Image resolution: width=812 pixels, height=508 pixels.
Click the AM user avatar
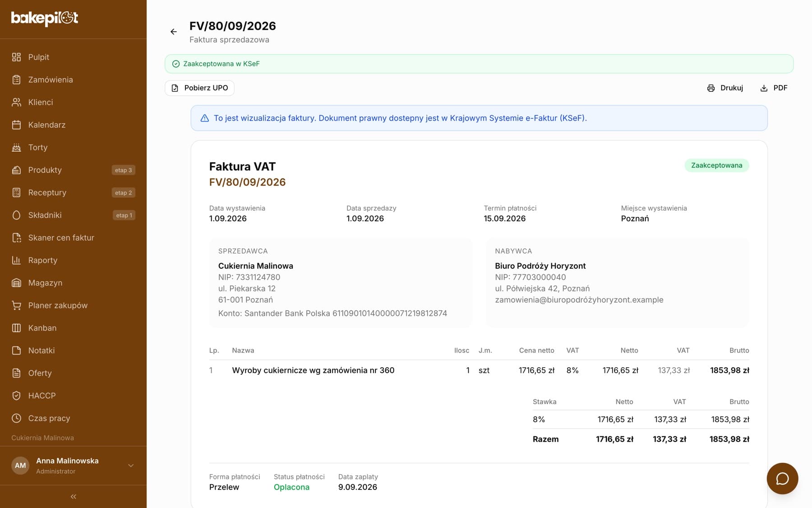[20, 466]
